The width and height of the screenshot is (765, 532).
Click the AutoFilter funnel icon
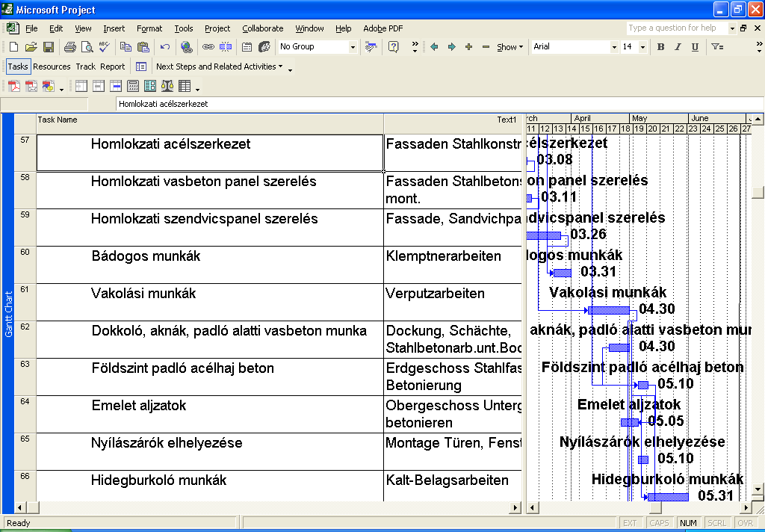[716, 47]
